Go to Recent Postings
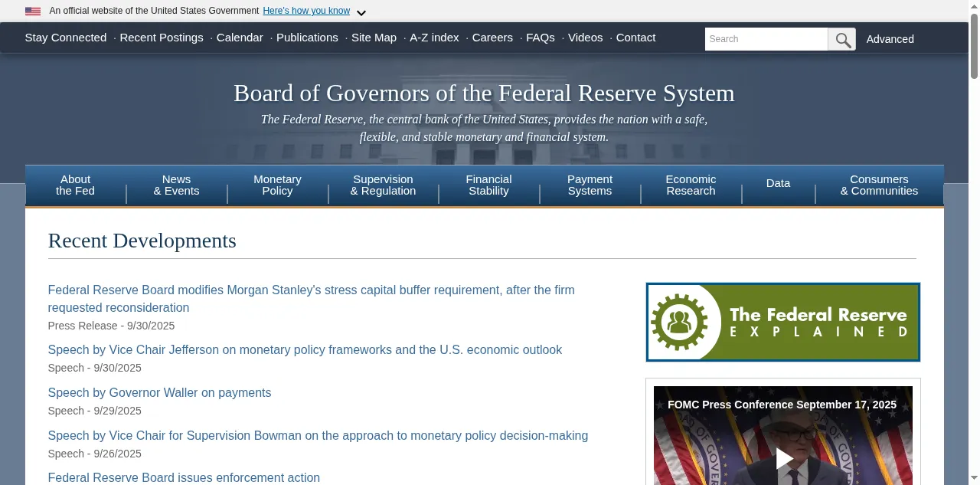 (162, 38)
